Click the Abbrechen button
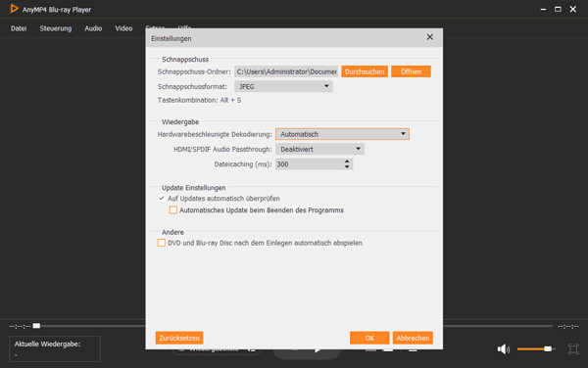This screenshot has height=368, width=588. coord(413,338)
